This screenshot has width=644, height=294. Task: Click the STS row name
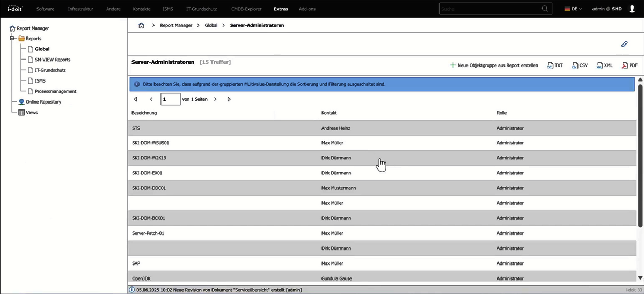(x=136, y=128)
